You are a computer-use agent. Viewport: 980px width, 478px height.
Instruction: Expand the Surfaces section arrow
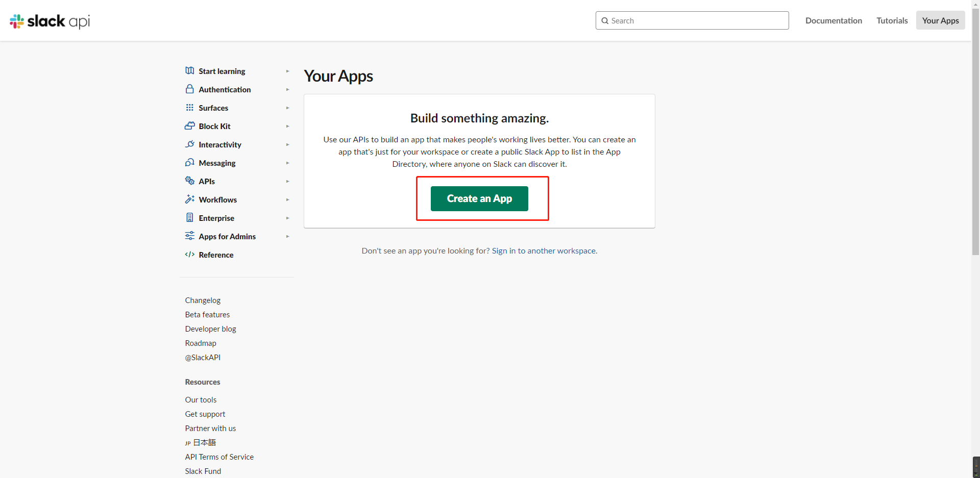click(x=288, y=108)
